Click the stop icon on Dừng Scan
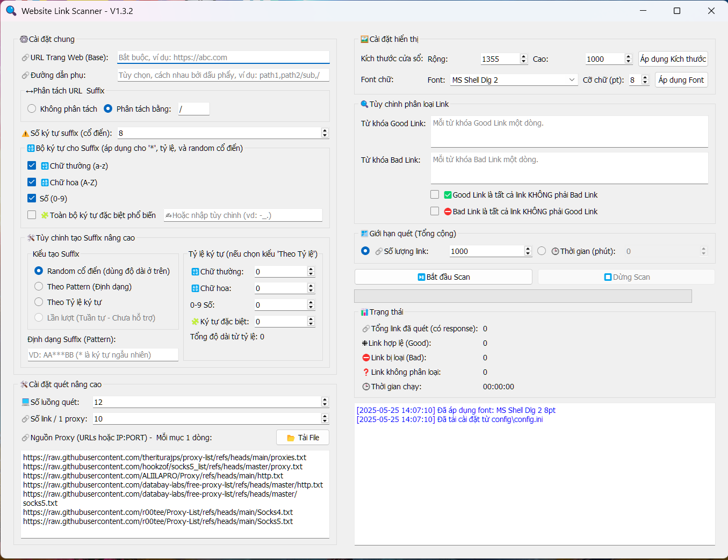This screenshot has height=560, width=728. coord(608,277)
